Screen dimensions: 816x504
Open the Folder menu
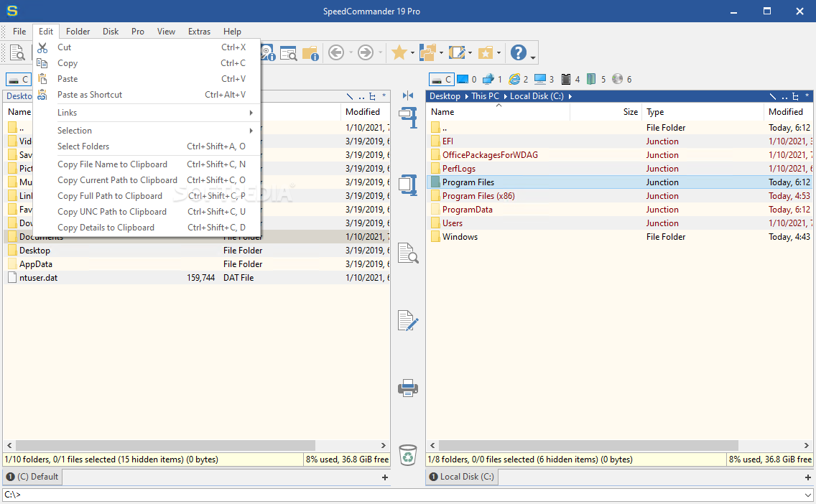click(78, 31)
